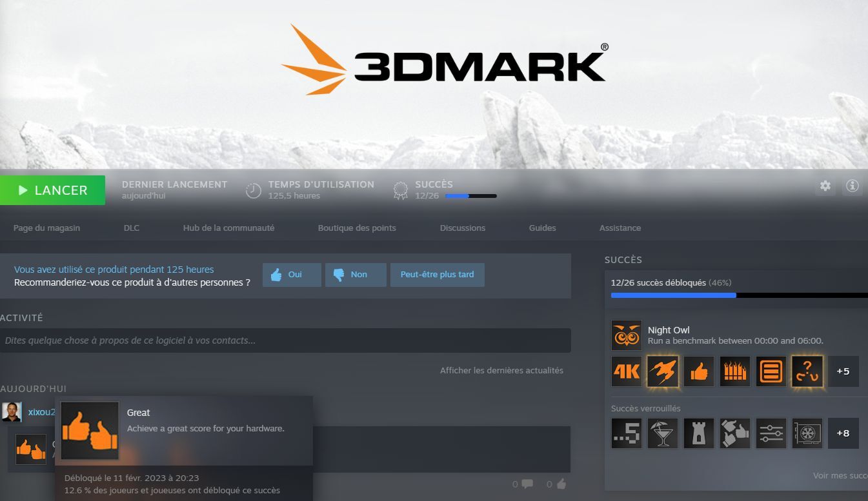868x501 pixels.
Task: Click the blue achievements panel progress bar
Action: tap(740, 295)
